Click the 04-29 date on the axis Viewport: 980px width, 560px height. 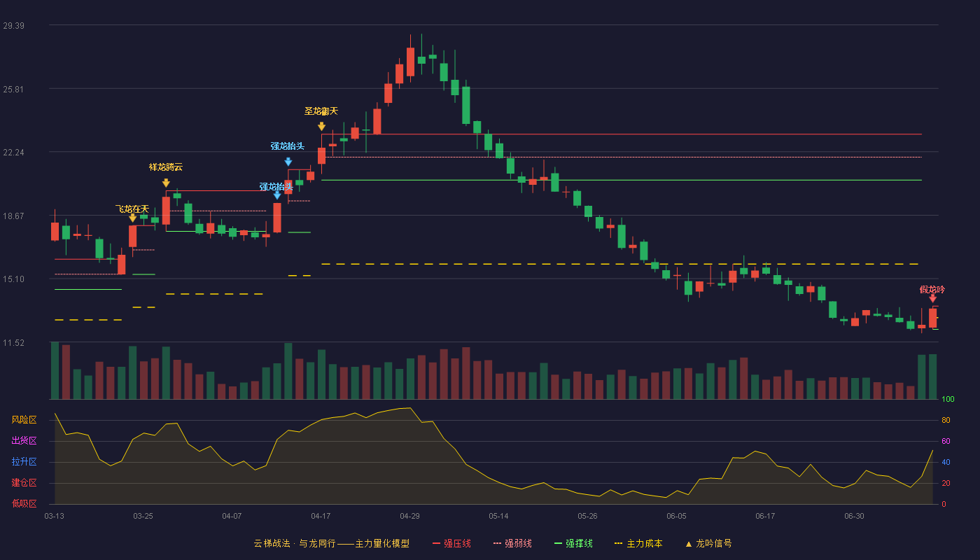click(410, 516)
